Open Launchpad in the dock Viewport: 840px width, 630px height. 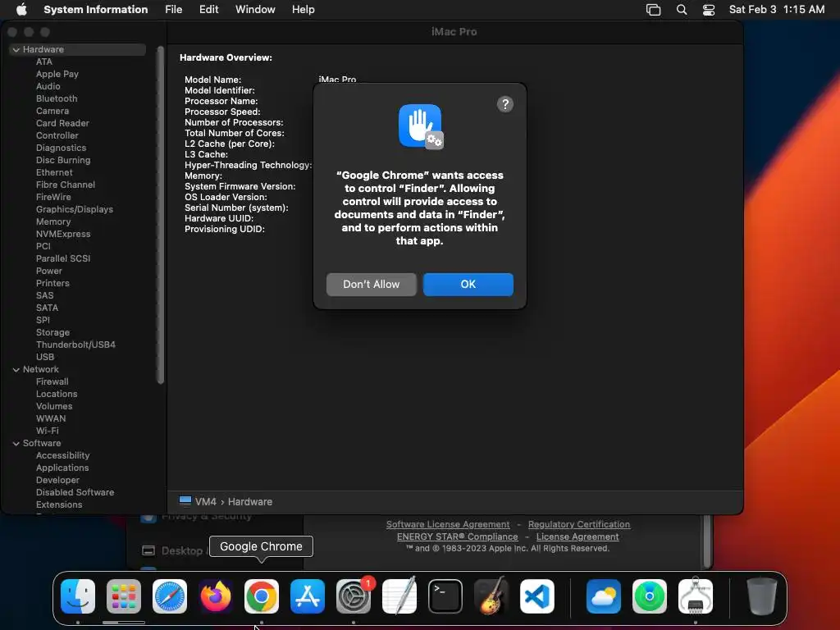click(124, 596)
